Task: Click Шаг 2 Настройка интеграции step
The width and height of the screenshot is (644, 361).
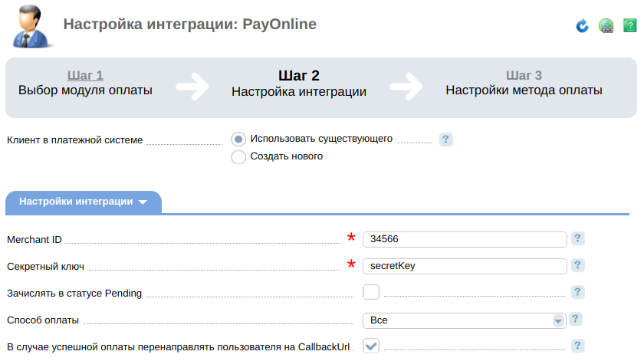Action: (x=299, y=84)
